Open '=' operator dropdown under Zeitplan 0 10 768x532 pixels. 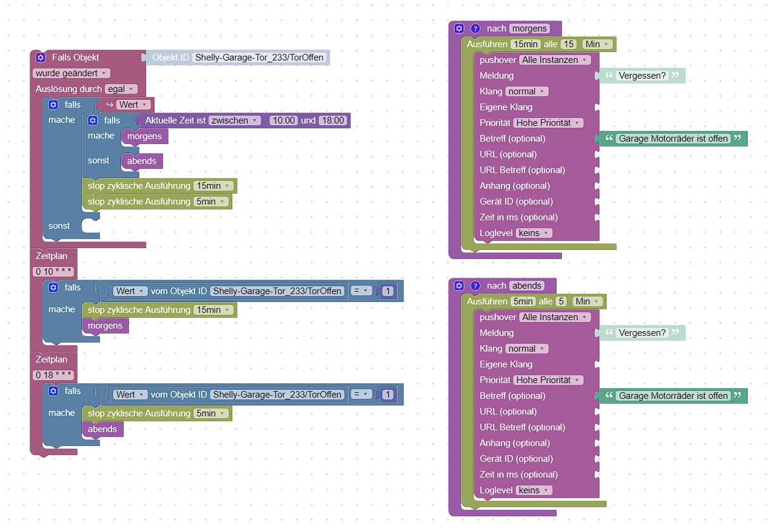pos(362,291)
